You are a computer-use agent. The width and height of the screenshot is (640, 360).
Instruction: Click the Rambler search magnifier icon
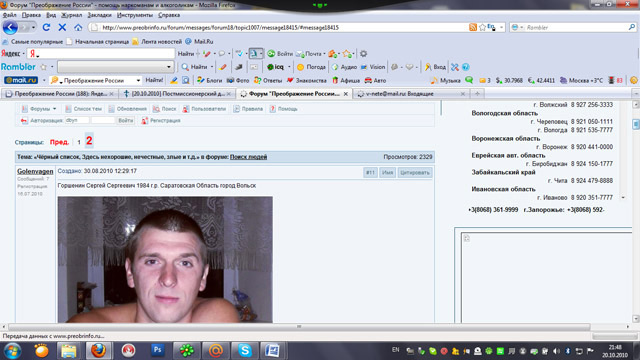[x=631, y=27]
